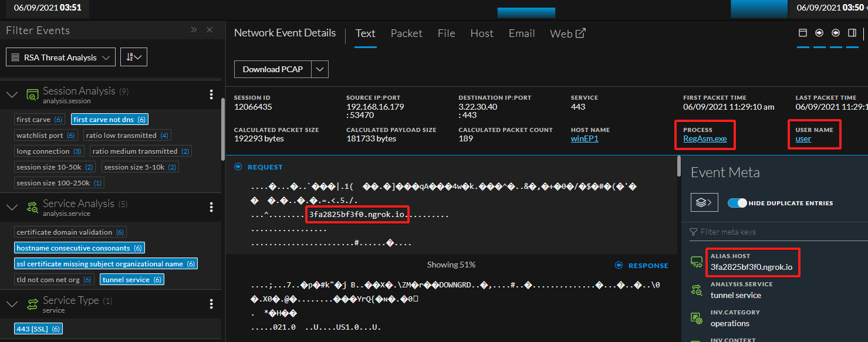
Task: Click the Download PCAP button
Action: (273, 69)
